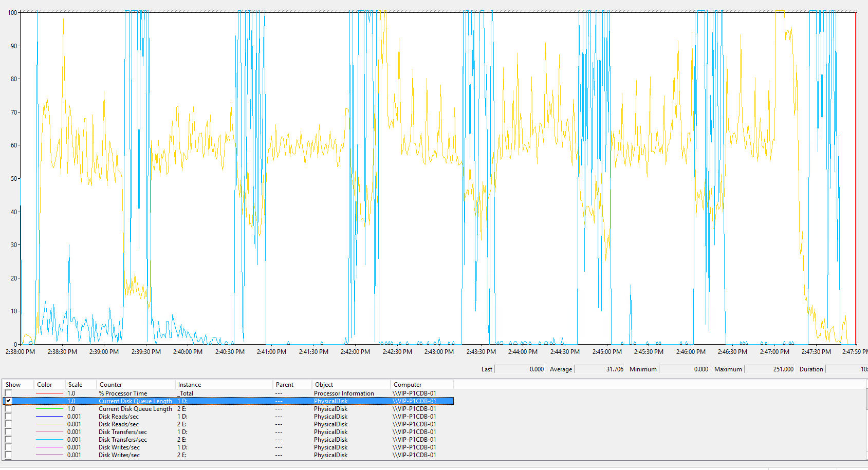Image resolution: width=868 pixels, height=470 pixels.
Task: Select 'Disk Writes/sec' counter name for 1 D:
Action: [119, 447]
